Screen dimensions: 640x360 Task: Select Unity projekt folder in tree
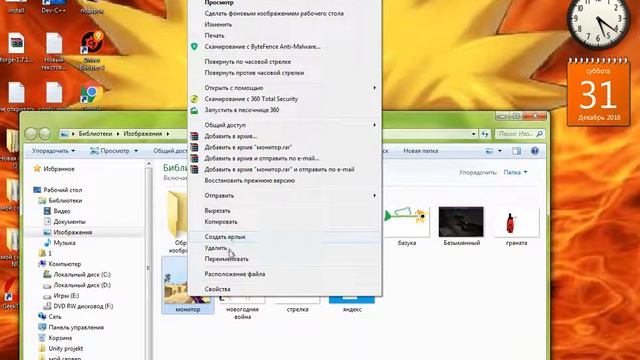click(65, 349)
